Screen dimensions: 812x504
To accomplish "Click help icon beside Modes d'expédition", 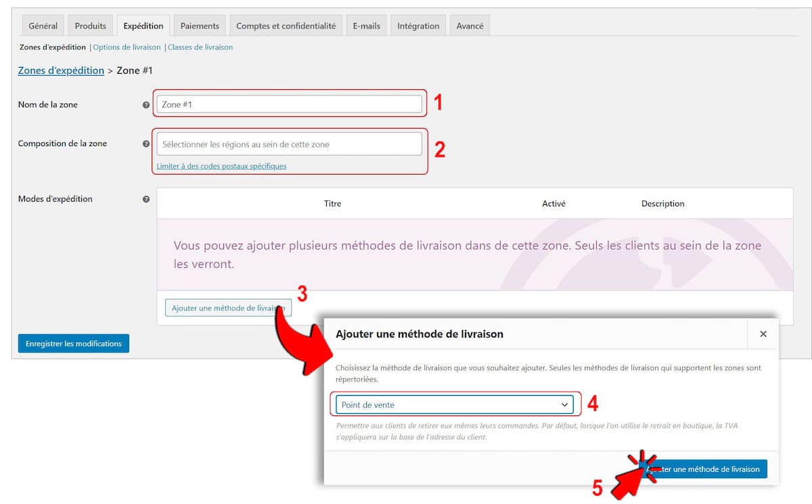I will coord(146,200).
